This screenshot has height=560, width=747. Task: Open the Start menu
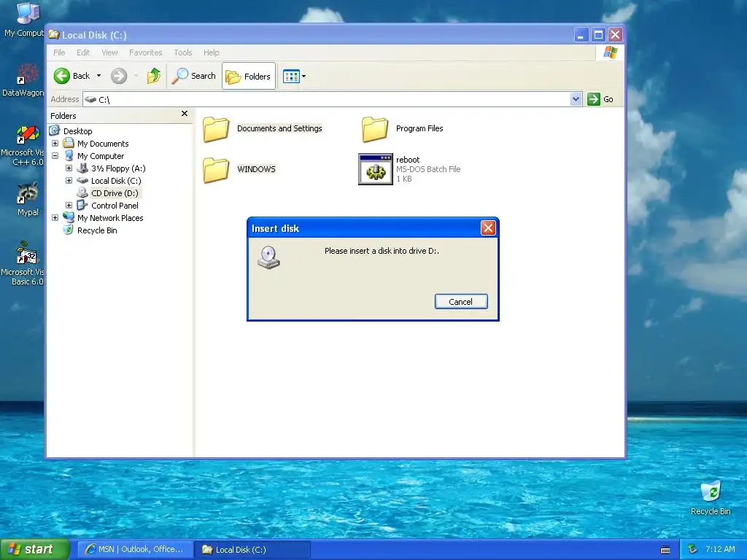pyautogui.click(x=35, y=549)
